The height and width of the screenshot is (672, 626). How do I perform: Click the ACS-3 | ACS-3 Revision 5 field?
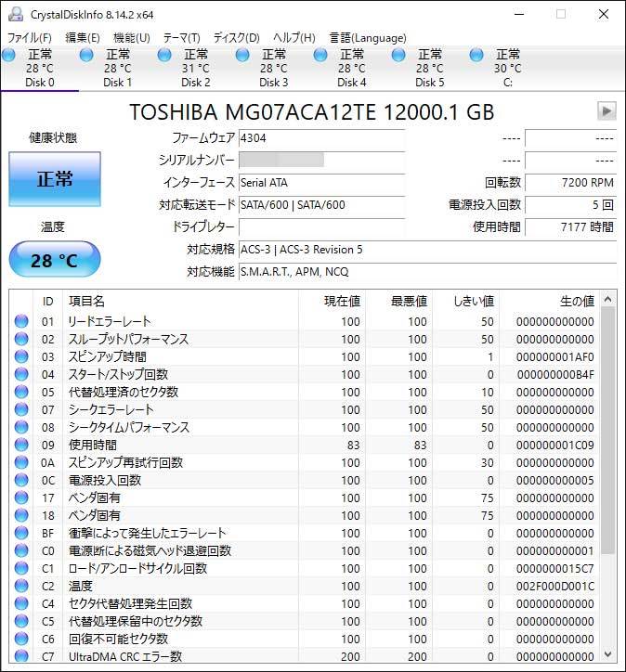(427, 250)
